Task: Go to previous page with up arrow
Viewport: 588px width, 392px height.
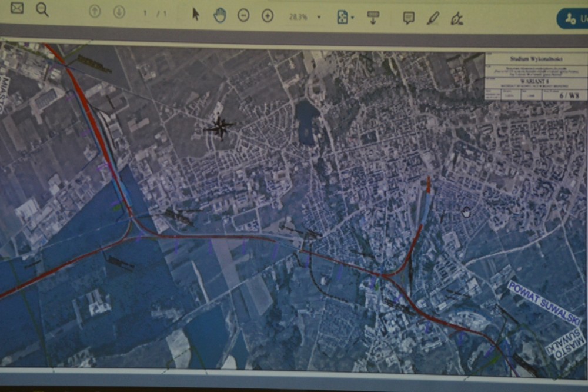Action: pos(95,12)
